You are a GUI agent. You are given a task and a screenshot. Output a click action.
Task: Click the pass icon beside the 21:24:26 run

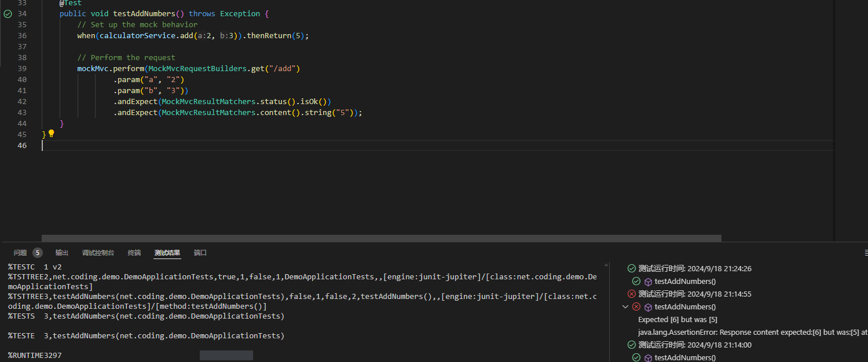point(632,268)
